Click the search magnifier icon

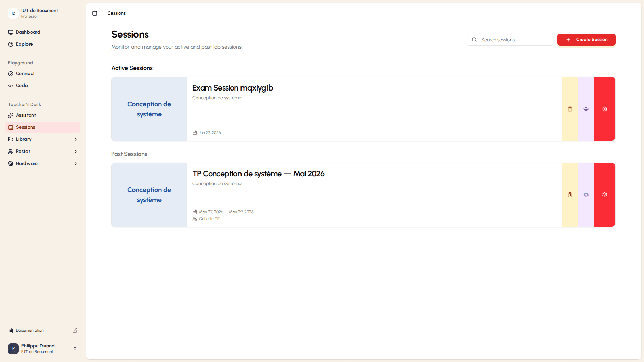(x=474, y=40)
